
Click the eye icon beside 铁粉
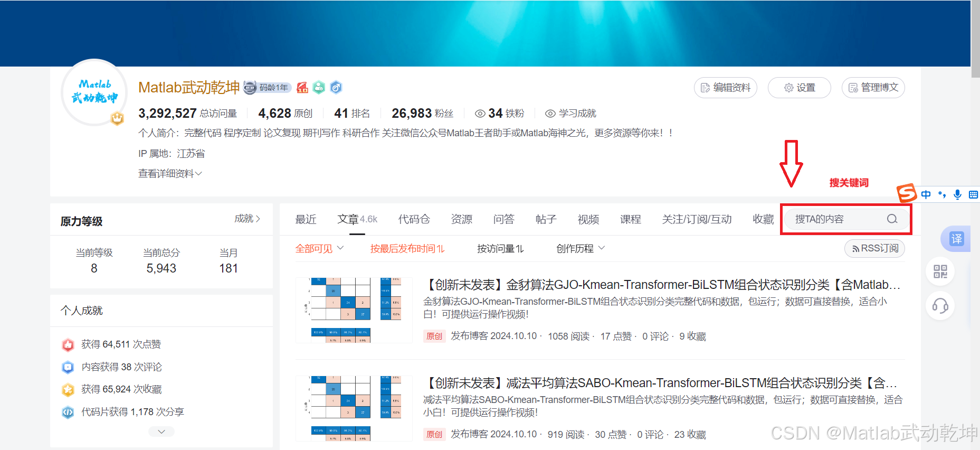click(480, 114)
